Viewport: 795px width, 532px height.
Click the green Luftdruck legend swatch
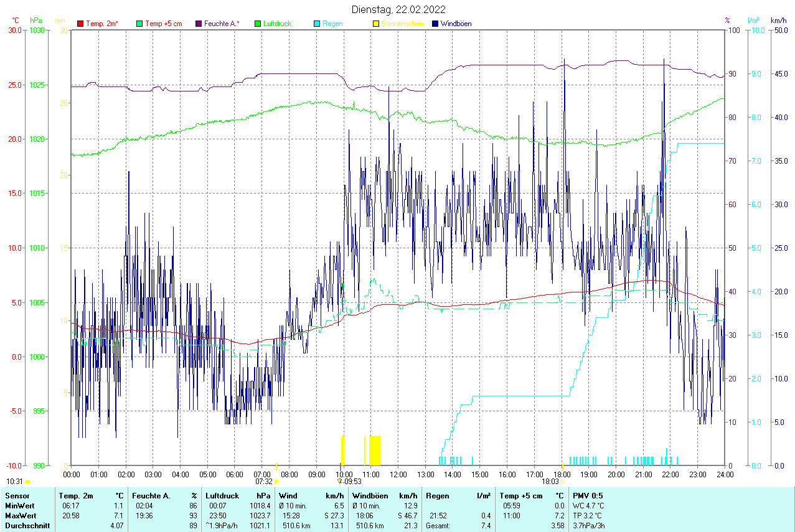[x=258, y=24]
